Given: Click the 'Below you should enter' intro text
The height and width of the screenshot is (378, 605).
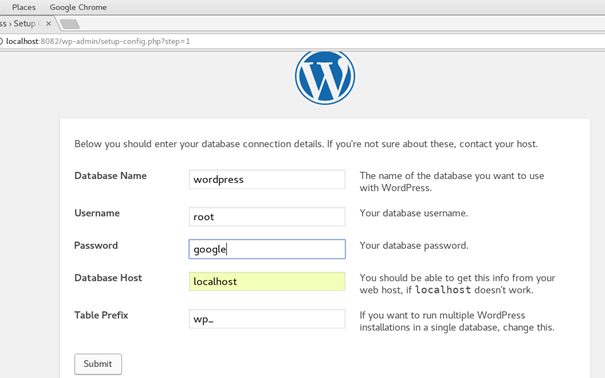Looking at the screenshot, I should [306, 144].
